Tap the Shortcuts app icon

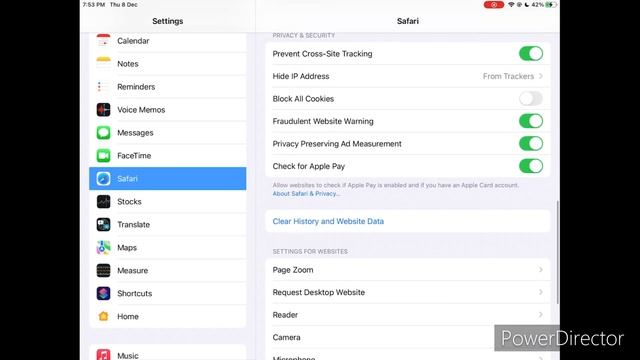point(103,293)
